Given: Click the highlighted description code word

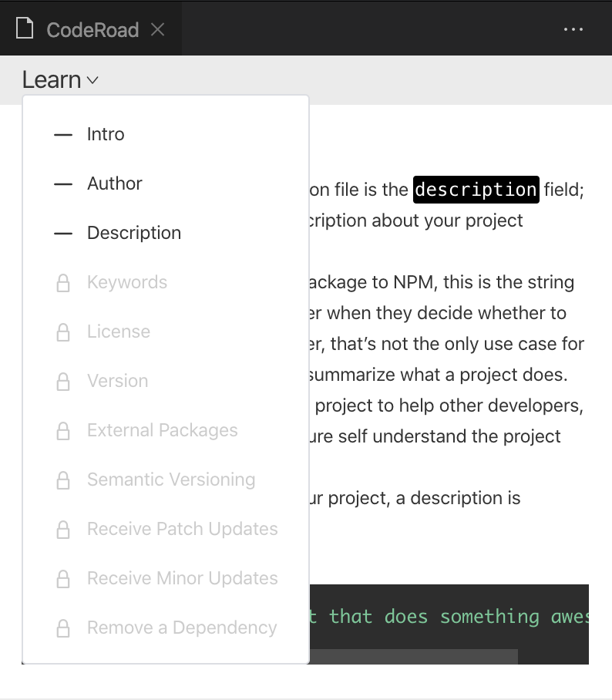Looking at the screenshot, I should (x=476, y=190).
